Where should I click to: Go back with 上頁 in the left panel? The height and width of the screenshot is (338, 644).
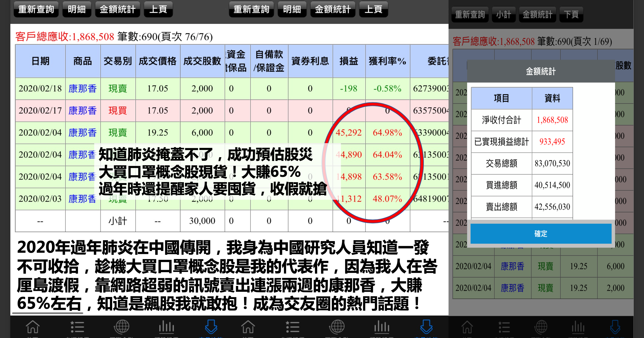click(158, 9)
